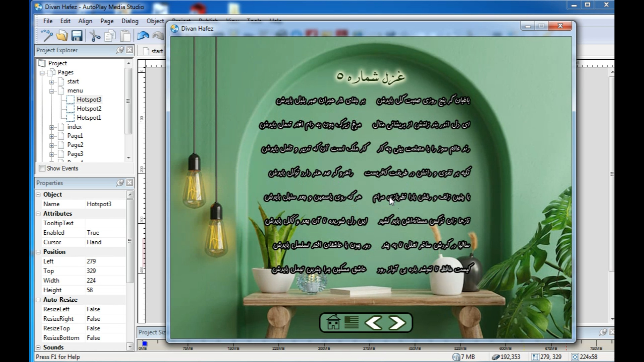Open the Page menu

coord(107,21)
